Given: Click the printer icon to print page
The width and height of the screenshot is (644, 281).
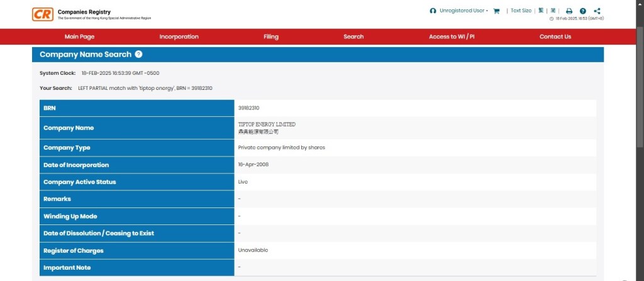Looking at the screenshot, I should tap(569, 11).
